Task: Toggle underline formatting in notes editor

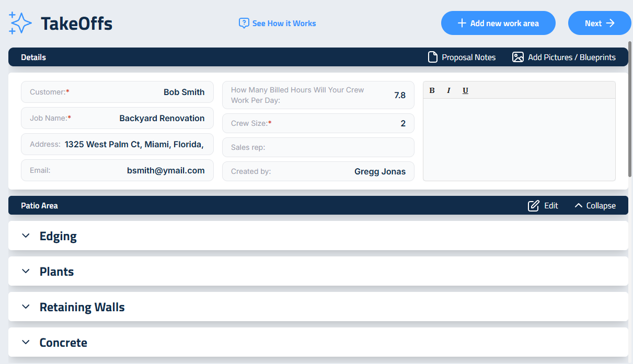Action: pyautogui.click(x=465, y=90)
